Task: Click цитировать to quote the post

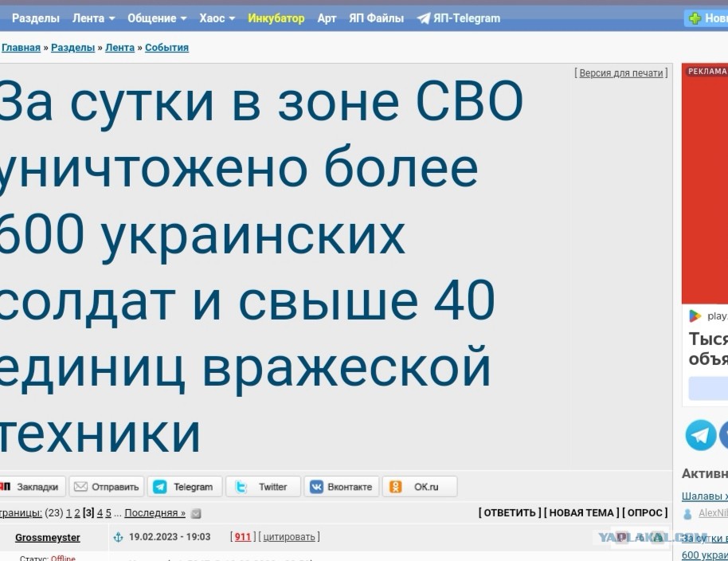Action: (x=289, y=537)
